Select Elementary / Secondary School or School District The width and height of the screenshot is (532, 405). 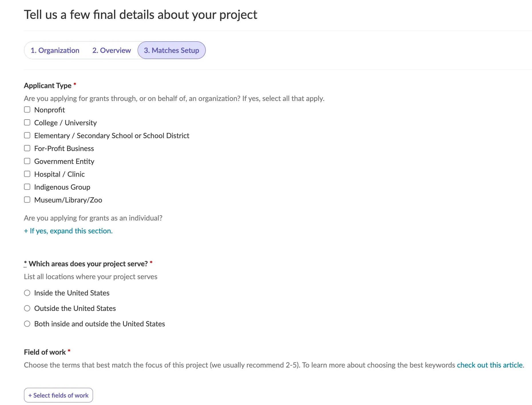click(27, 135)
